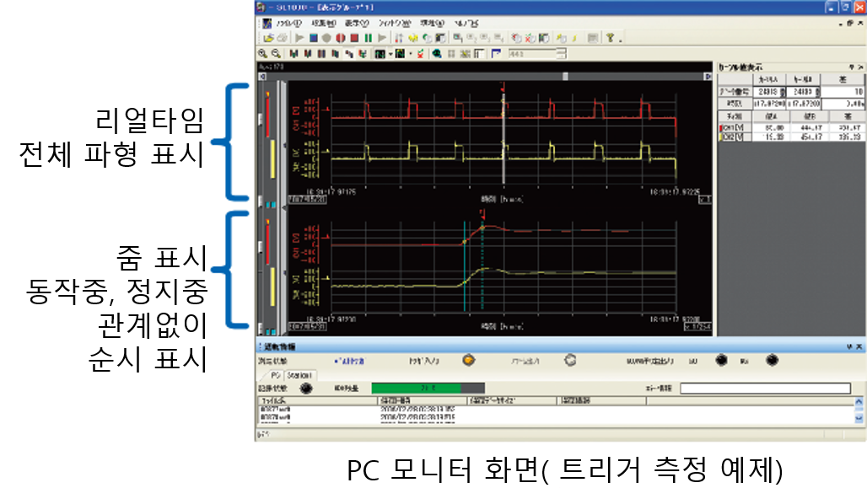Click the scrollbar thumb above the top waveform
The image size is (867, 504).
click(565, 77)
